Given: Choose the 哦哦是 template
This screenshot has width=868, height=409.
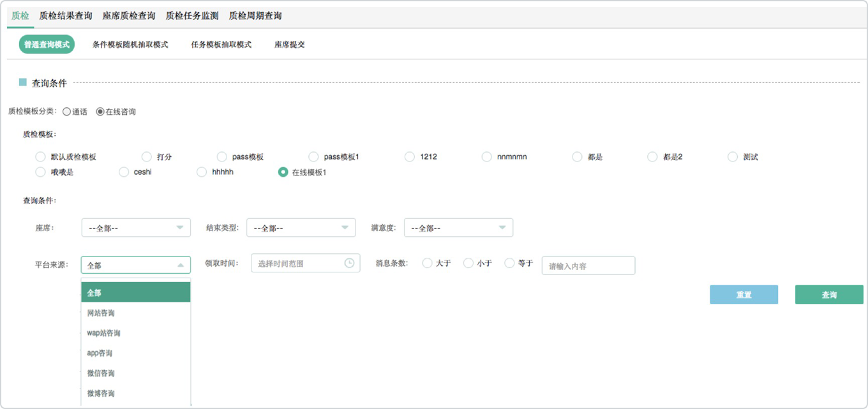Looking at the screenshot, I should click(40, 172).
